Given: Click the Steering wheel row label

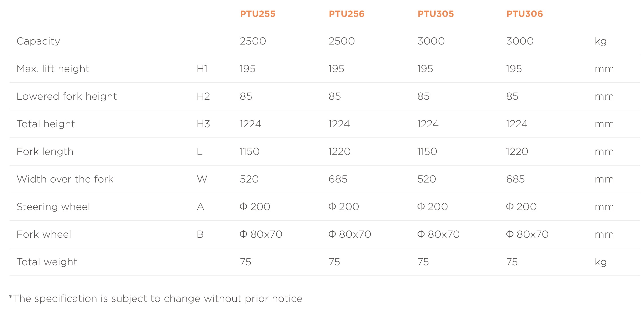Looking at the screenshot, I should click(x=53, y=207).
